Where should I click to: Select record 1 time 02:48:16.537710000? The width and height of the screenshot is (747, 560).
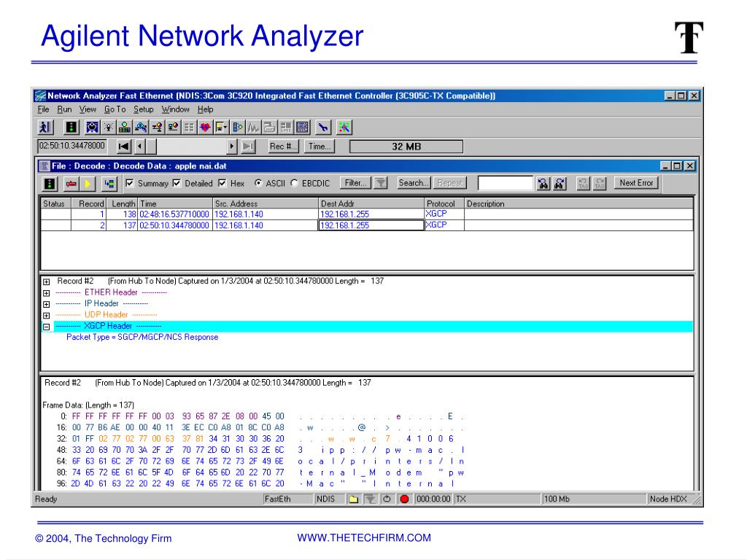(x=174, y=214)
